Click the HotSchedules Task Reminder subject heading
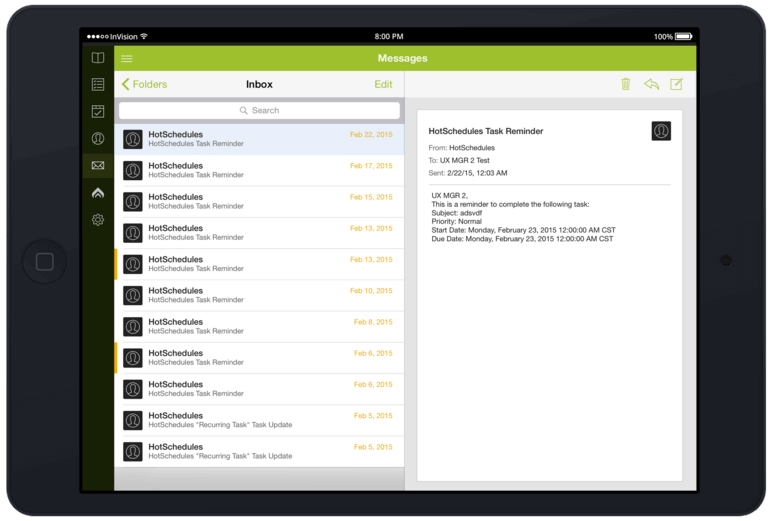The width and height of the screenshot is (770, 521). (x=486, y=131)
